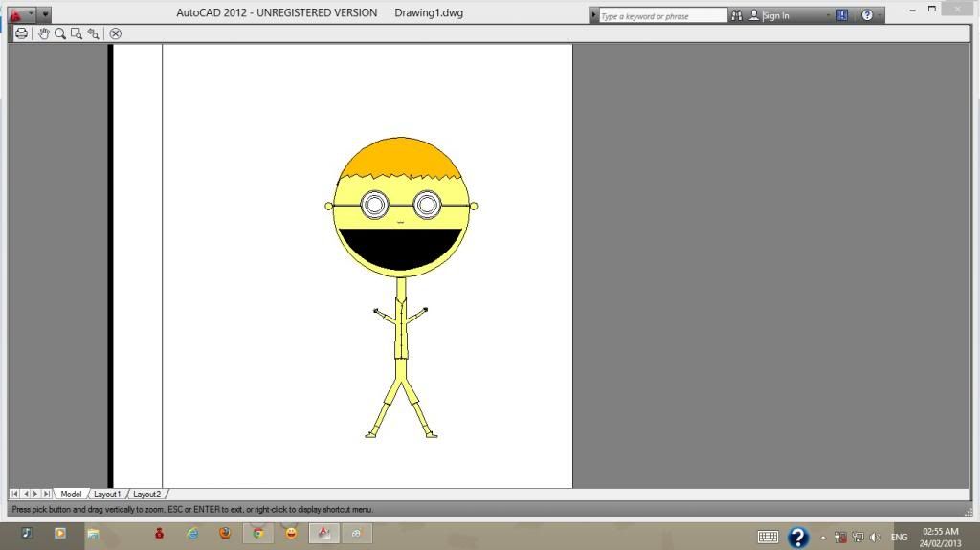
Task: Expand the search box arrow
Action: point(593,15)
